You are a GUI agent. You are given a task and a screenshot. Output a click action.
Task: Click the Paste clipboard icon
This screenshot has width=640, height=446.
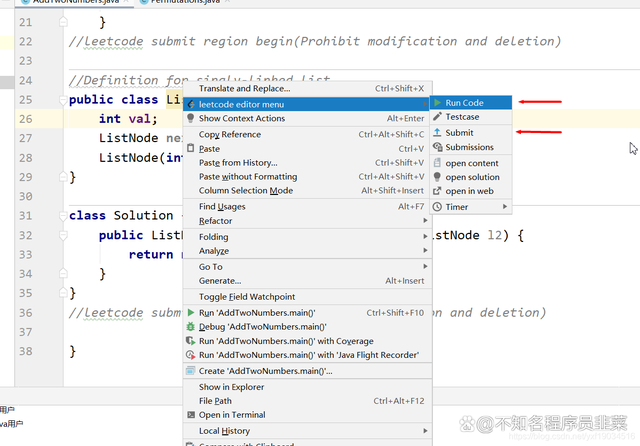click(x=191, y=148)
